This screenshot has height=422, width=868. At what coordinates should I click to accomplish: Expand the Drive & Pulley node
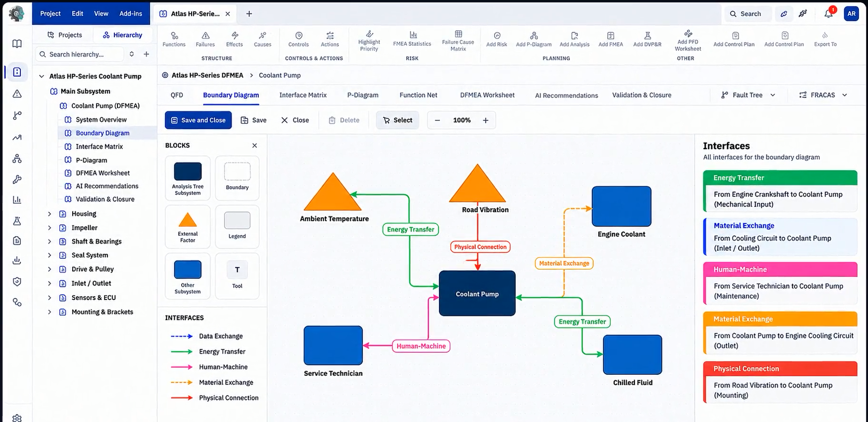pos(49,269)
